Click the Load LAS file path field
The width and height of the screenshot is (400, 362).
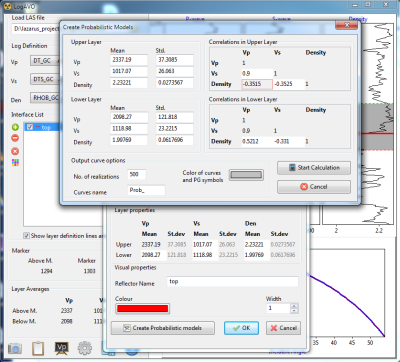(x=36, y=29)
